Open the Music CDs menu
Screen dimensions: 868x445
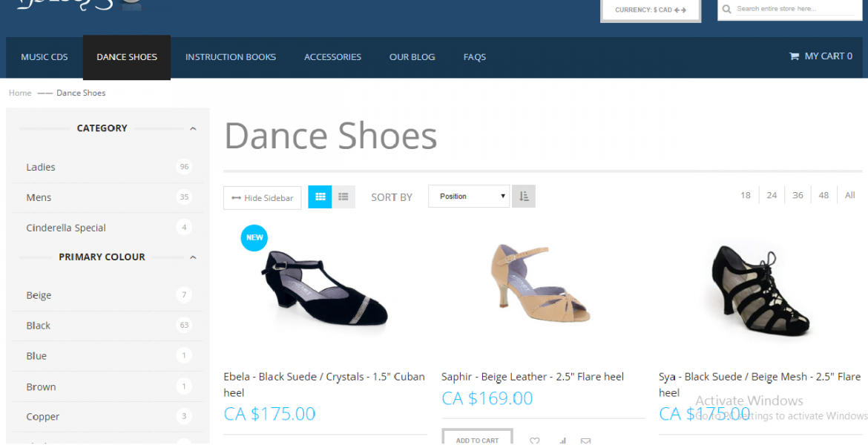pyautogui.click(x=45, y=57)
